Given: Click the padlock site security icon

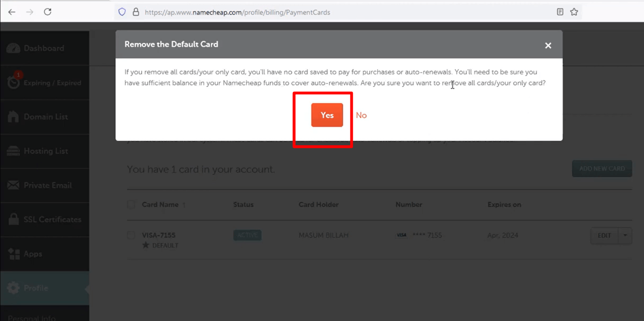Looking at the screenshot, I should (135, 12).
